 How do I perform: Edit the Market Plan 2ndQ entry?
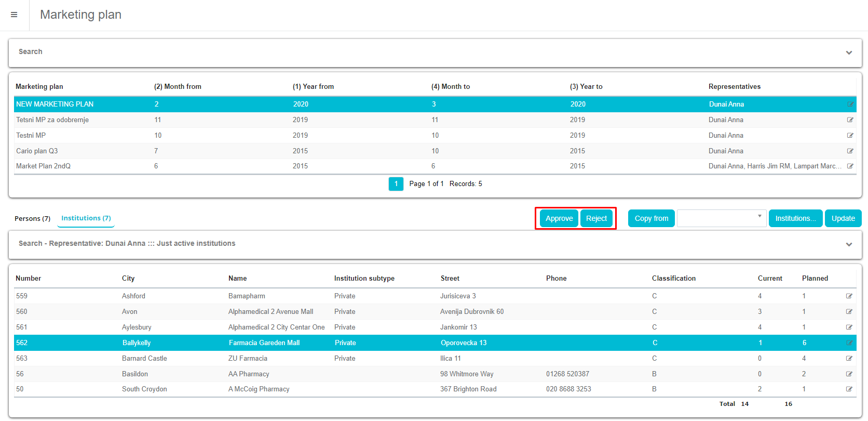point(850,166)
